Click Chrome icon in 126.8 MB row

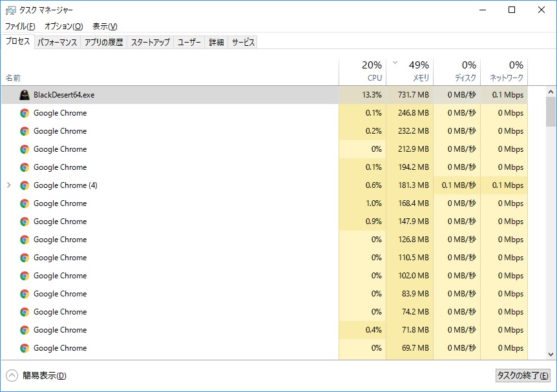coord(25,240)
